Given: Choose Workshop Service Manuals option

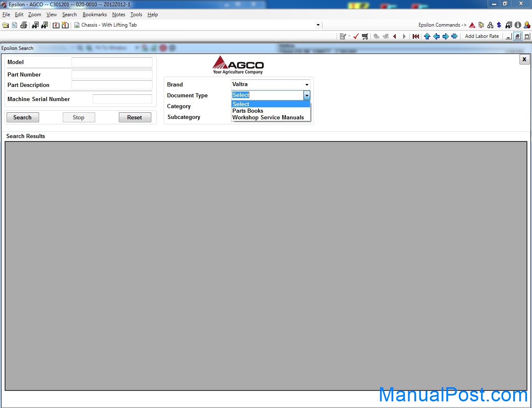Looking at the screenshot, I should click(271, 117).
